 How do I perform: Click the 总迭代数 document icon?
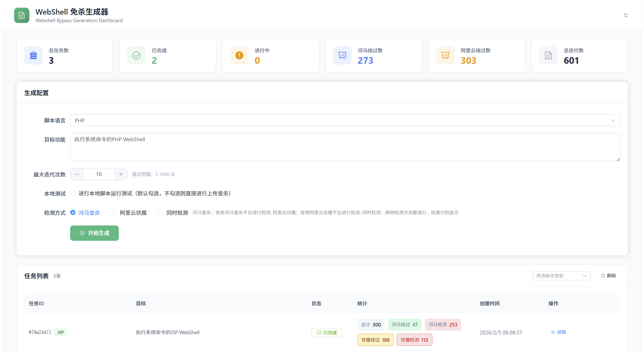coord(548,55)
